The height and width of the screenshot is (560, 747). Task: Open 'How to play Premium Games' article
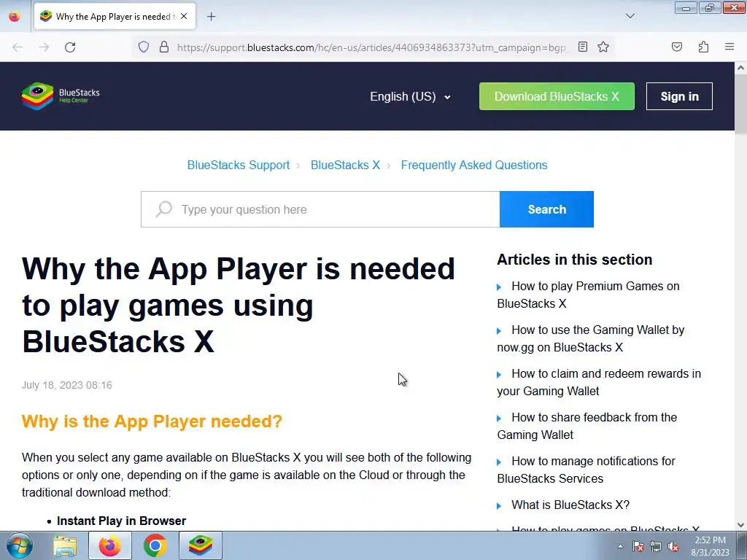[589, 295]
